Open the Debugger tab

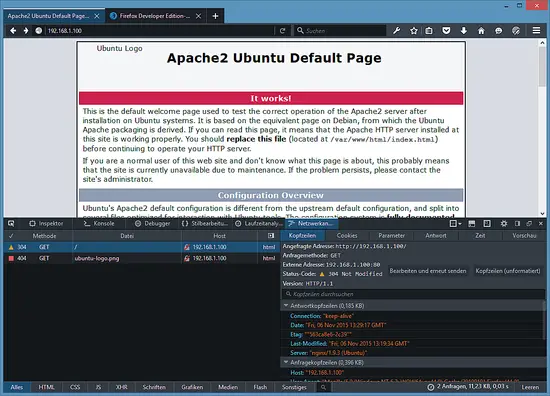(153, 223)
